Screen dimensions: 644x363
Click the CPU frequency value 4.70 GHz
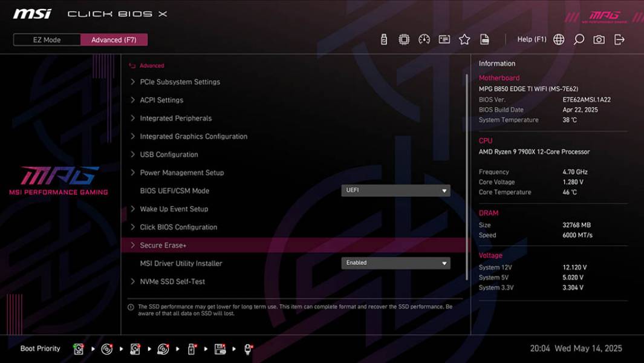click(575, 172)
